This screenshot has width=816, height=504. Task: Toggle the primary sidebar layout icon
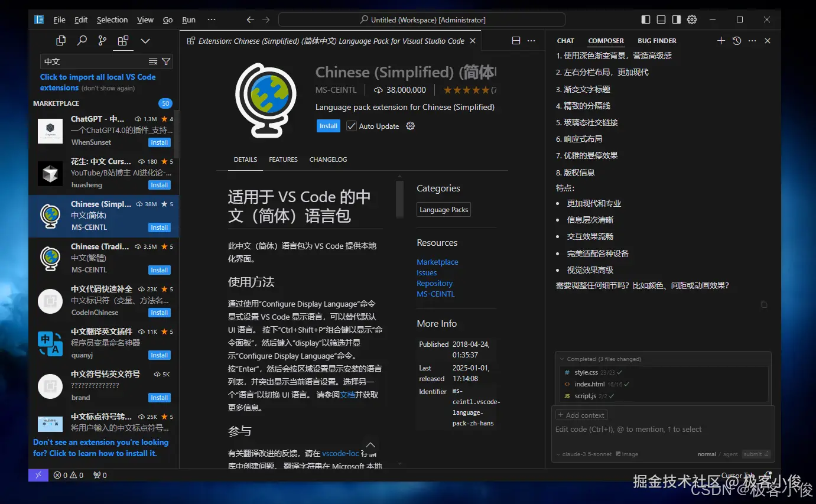(646, 19)
